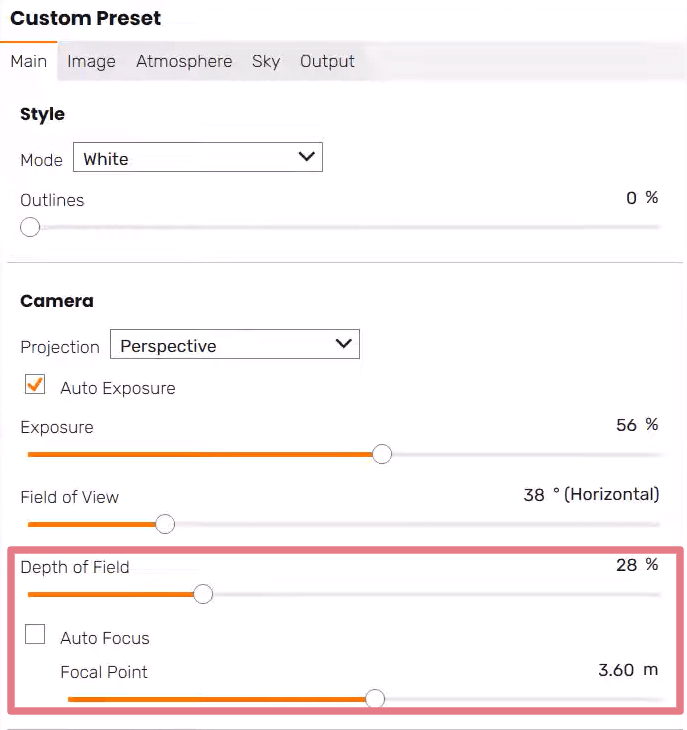
Task: Click the Focal Point 3.60 m value
Action: (627, 670)
